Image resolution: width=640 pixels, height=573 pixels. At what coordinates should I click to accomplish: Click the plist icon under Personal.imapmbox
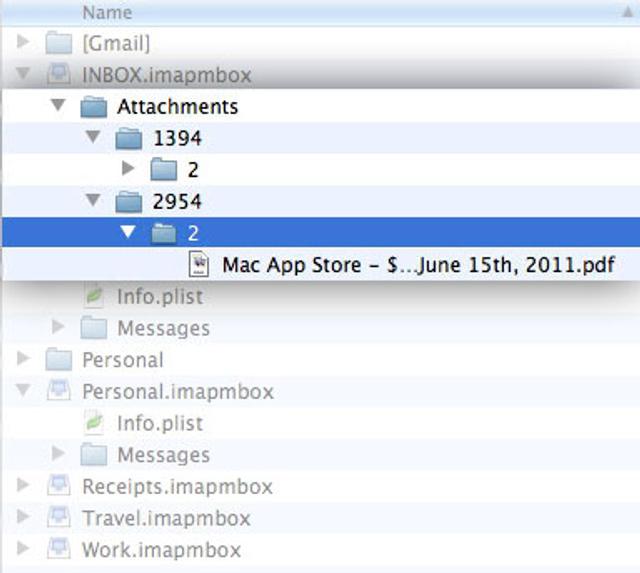click(94, 422)
